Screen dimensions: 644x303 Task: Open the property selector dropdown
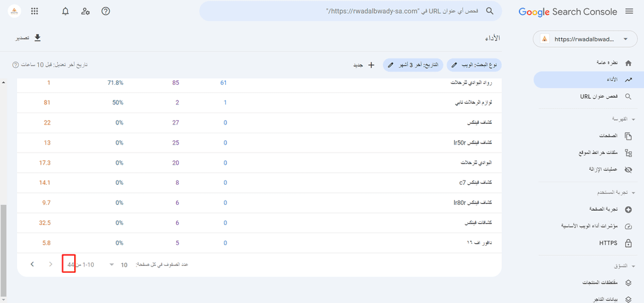click(x=586, y=39)
